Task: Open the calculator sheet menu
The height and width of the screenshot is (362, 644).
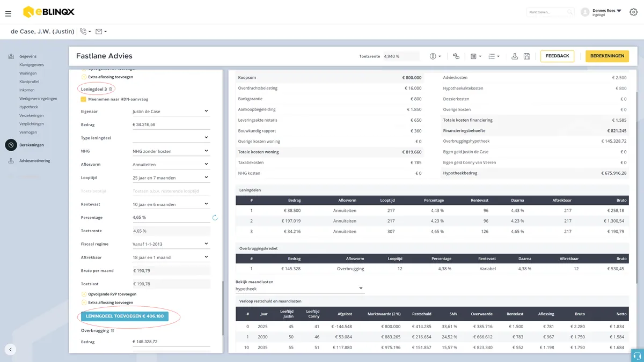Action: [x=475, y=56]
